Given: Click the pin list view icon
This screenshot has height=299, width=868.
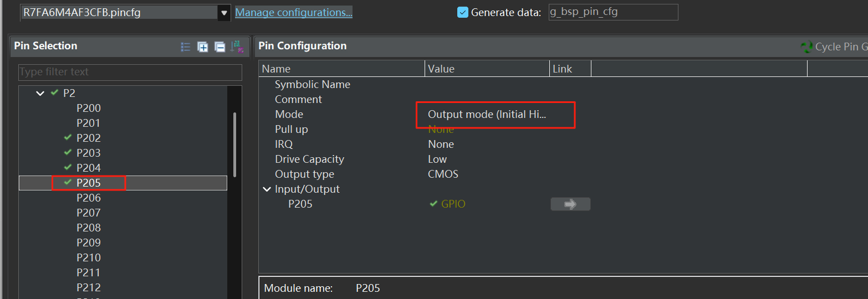Looking at the screenshot, I should 186,47.
